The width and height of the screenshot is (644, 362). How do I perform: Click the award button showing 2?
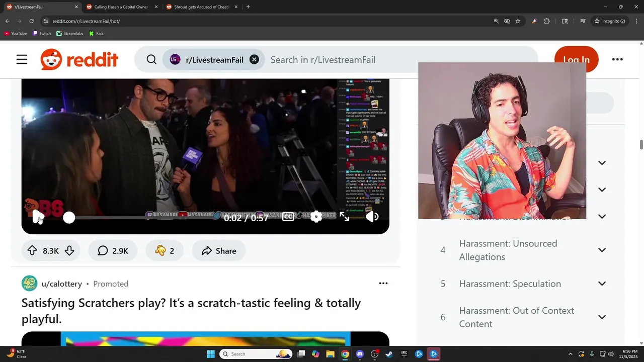165,251
